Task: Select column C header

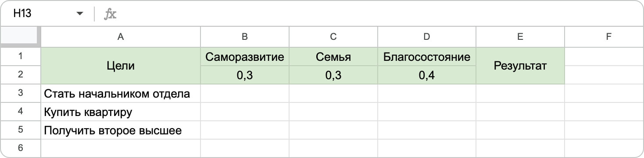Action: click(333, 37)
